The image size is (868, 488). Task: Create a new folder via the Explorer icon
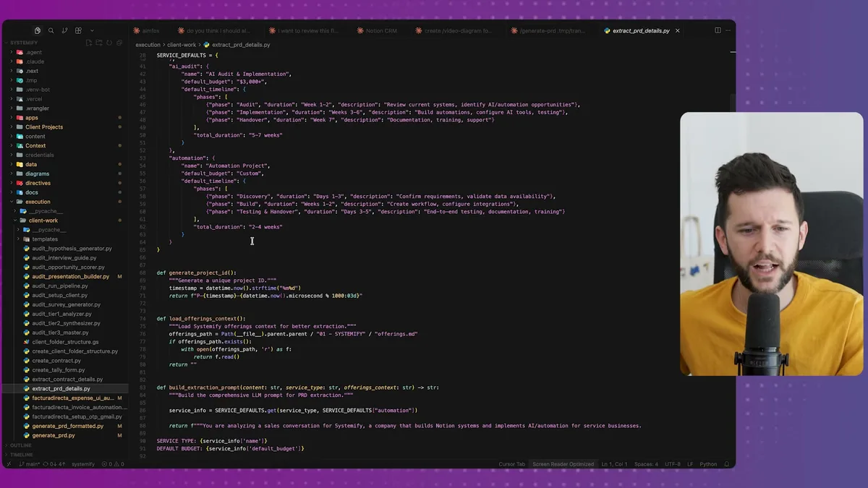click(x=99, y=43)
